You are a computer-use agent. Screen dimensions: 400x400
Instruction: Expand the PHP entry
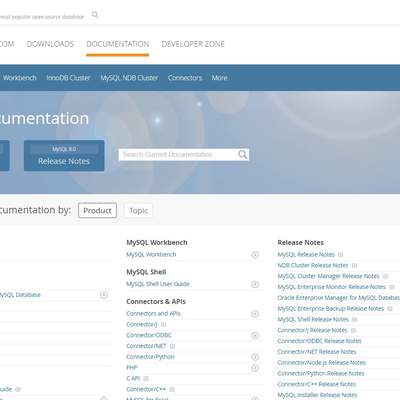tap(255, 368)
